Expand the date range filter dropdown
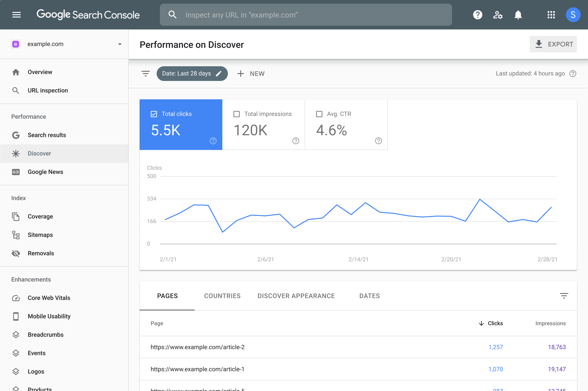588x391 pixels. pyautogui.click(x=192, y=73)
